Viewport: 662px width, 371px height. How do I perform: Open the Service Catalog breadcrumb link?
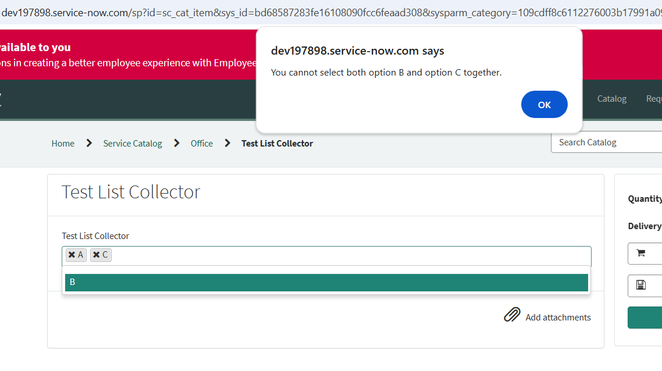tap(133, 144)
